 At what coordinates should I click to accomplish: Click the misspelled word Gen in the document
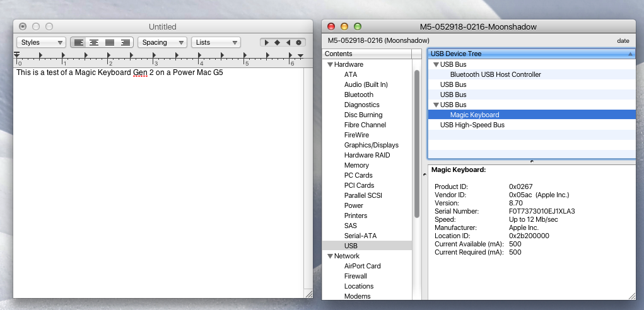tap(140, 73)
